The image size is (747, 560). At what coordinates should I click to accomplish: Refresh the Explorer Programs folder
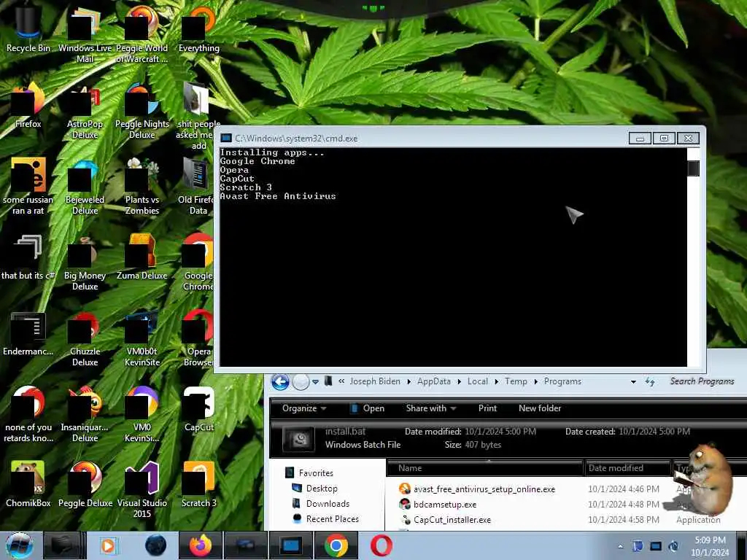coord(650,382)
